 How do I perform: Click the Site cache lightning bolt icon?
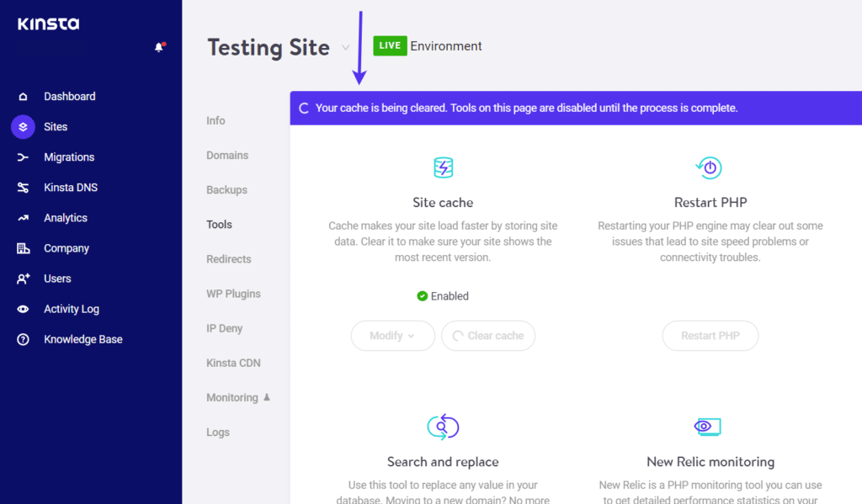pyautogui.click(x=444, y=167)
